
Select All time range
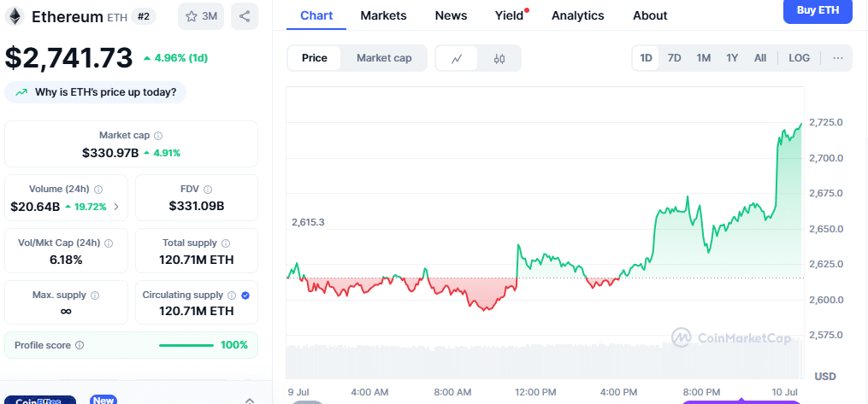pyautogui.click(x=760, y=58)
